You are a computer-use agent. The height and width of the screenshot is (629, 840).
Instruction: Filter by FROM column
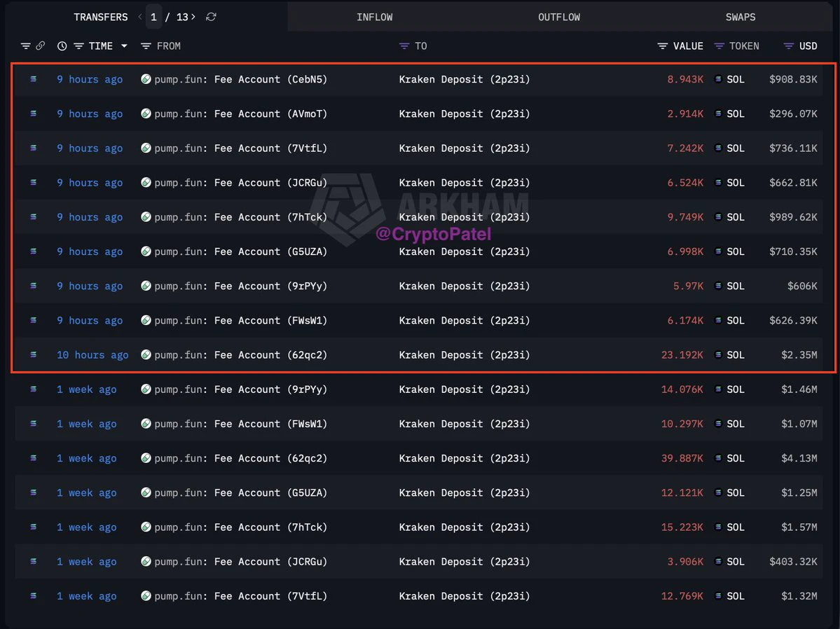[x=146, y=46]
